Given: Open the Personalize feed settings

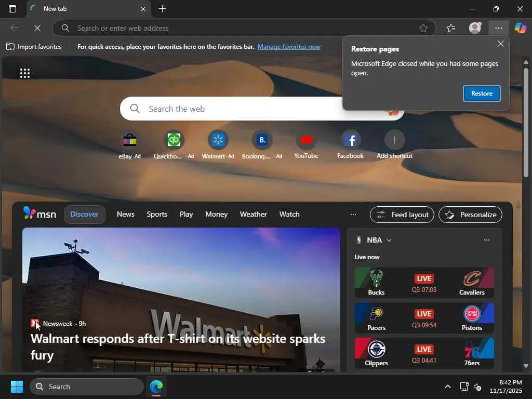Looking at the screenshot, I should click(x=470, y=215).
